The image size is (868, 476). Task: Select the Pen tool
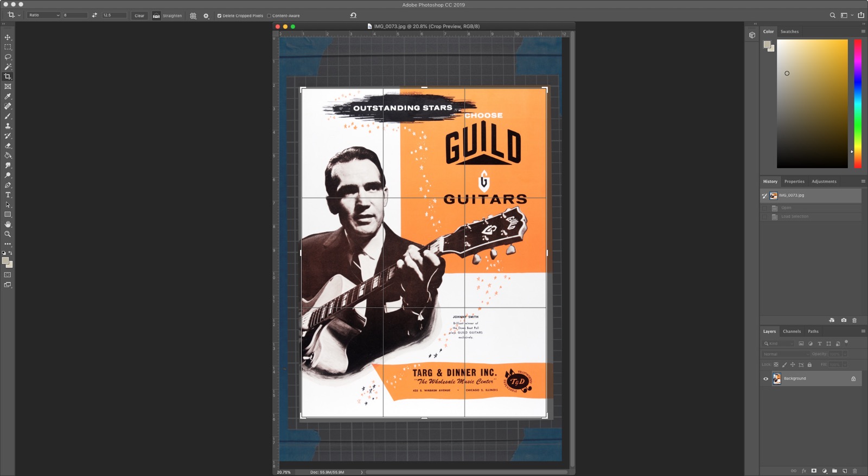coord(8,185)
